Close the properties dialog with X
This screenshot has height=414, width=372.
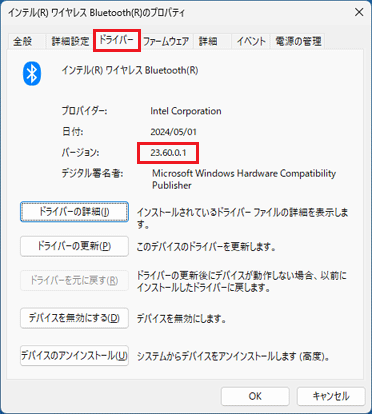[359, 12]
